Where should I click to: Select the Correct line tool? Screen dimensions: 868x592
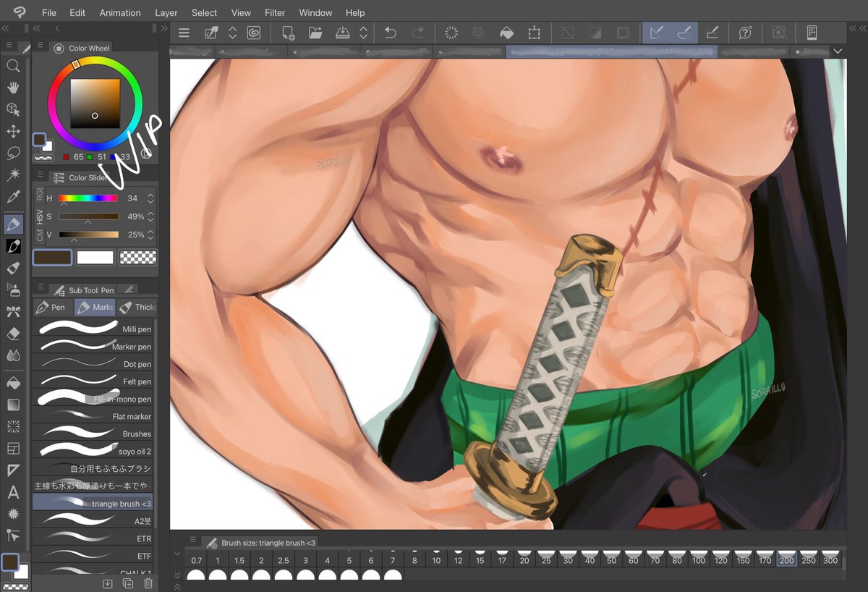[x=13, y=536]
